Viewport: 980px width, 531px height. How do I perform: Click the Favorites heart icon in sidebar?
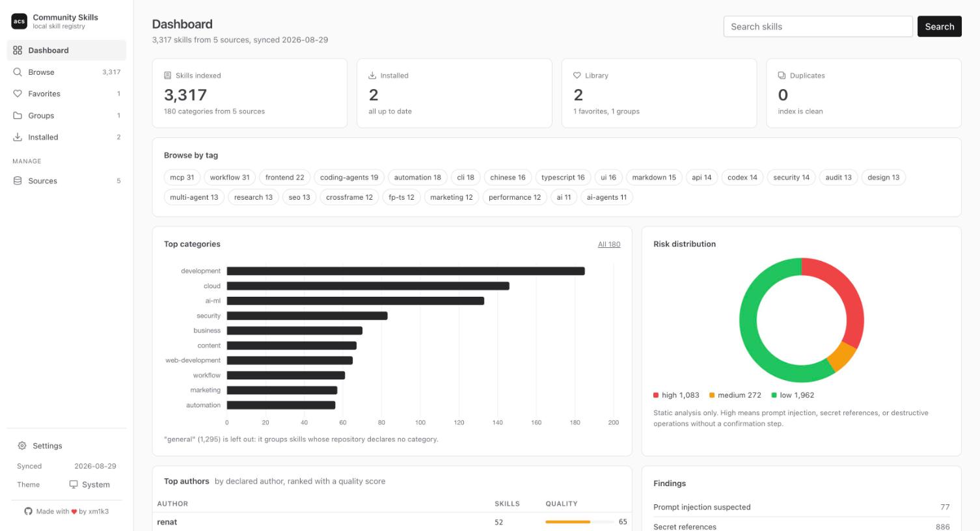tap(18, 94)
